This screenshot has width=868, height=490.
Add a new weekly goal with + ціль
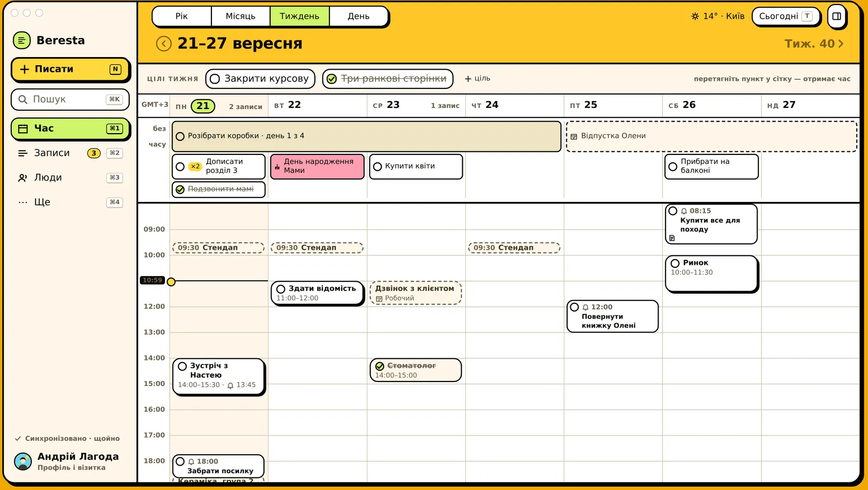point(477,79)
